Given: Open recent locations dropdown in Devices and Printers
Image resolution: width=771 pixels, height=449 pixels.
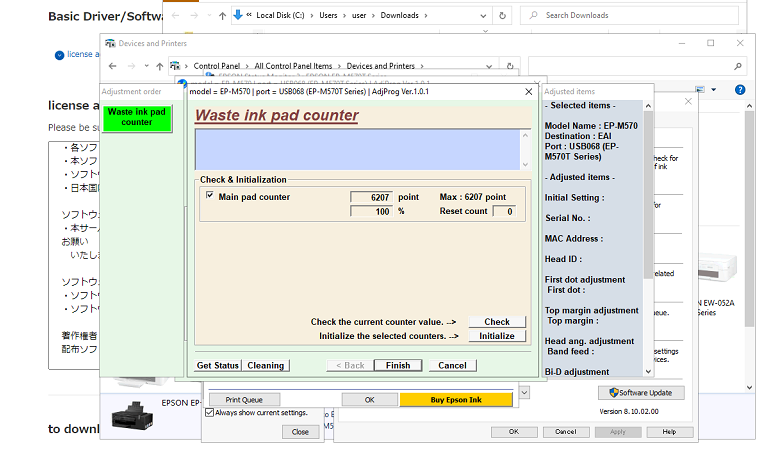Looking at the screenshot, I should tap(147, 66).
